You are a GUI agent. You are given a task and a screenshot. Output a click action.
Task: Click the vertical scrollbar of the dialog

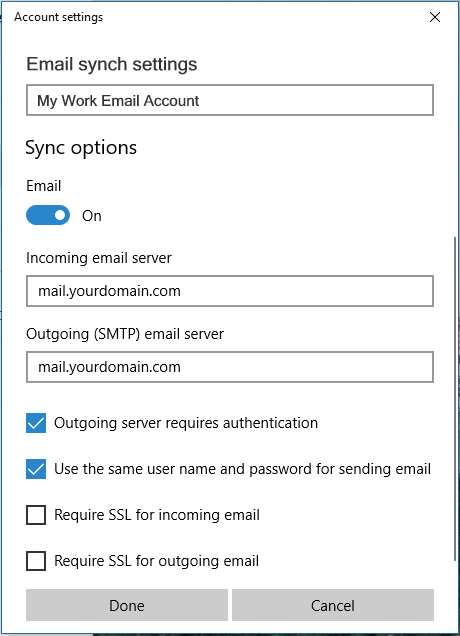pyautogui.click(x=456, y=400)
